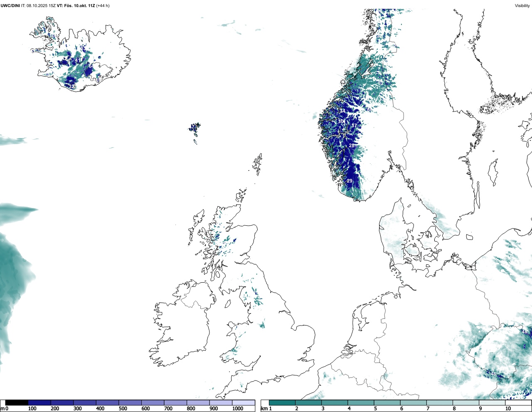Click the 700–800 m legend swatch
The image size is (532, 412).
[x=175, y=403]
